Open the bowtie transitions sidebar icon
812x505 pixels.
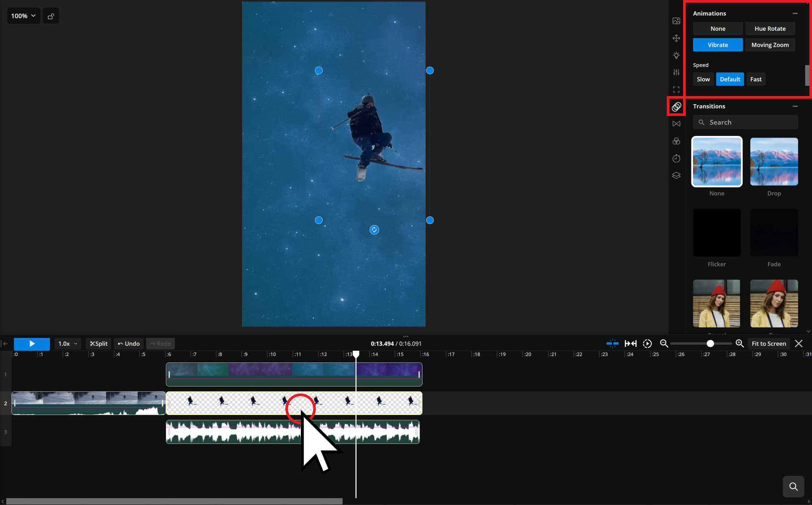(x=676, y=124)
